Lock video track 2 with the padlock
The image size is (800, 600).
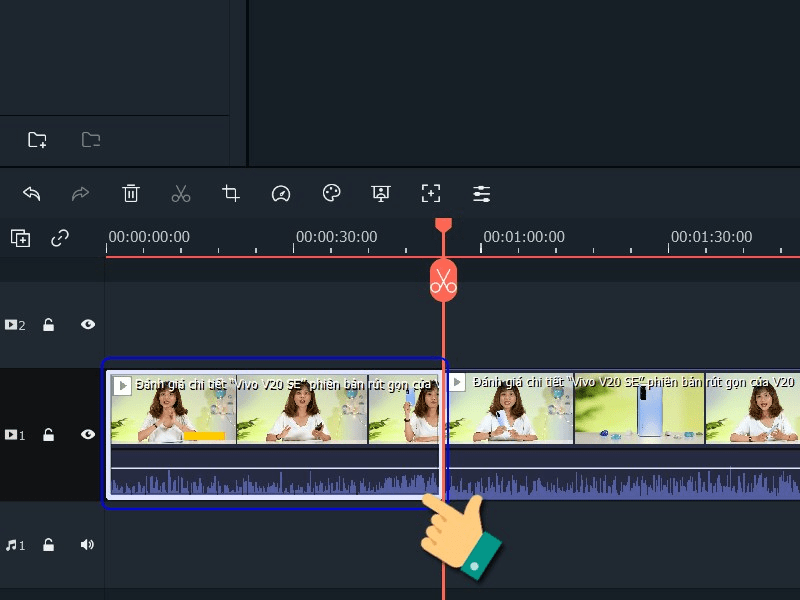coord(48,324)
